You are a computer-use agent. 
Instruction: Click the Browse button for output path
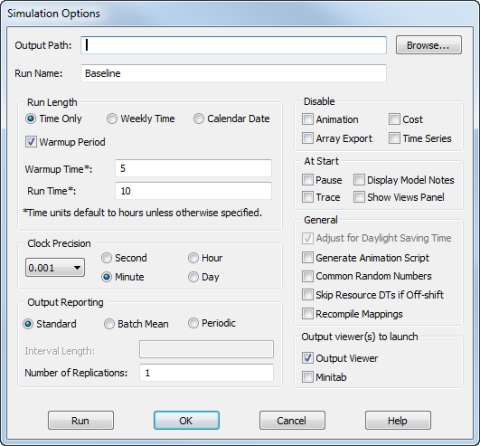coord(429,45)
